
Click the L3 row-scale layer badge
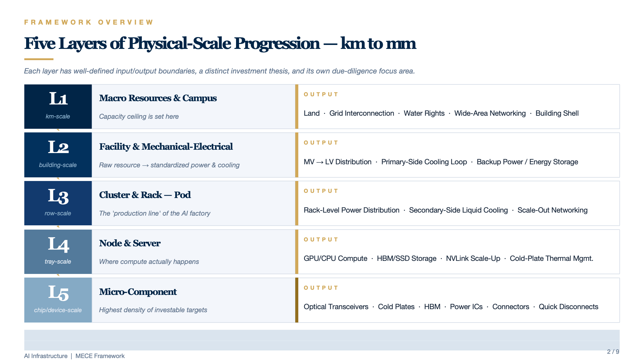[x=58, y=203]
